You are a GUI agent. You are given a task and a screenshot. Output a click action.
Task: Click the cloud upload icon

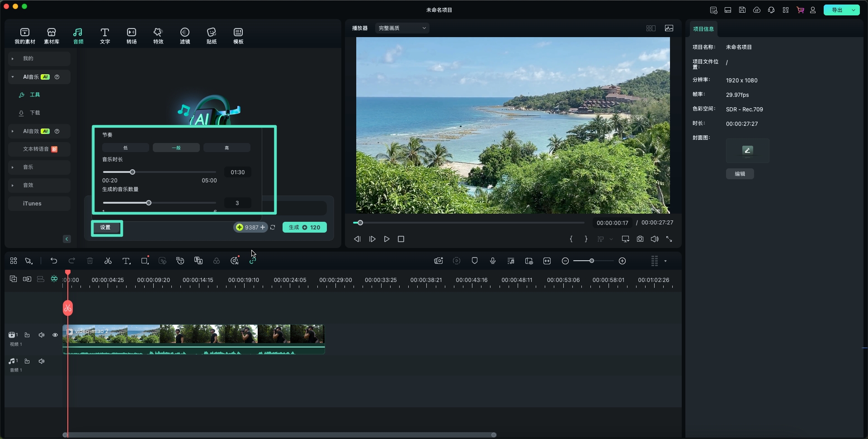pos(757,10)
